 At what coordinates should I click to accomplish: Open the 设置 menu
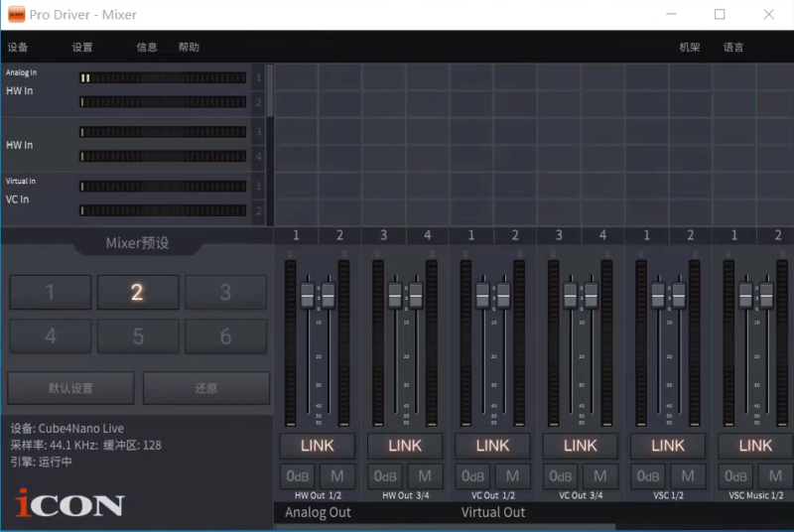(82, 48)
